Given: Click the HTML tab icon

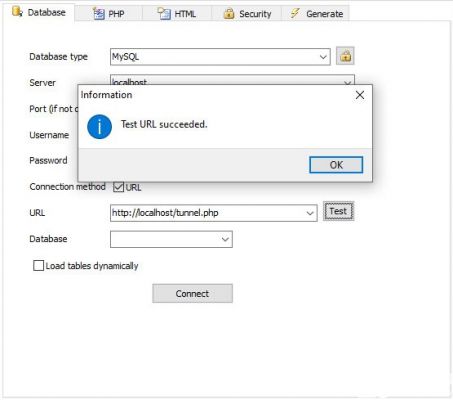Looking at the screenshot, I should 164,14.
